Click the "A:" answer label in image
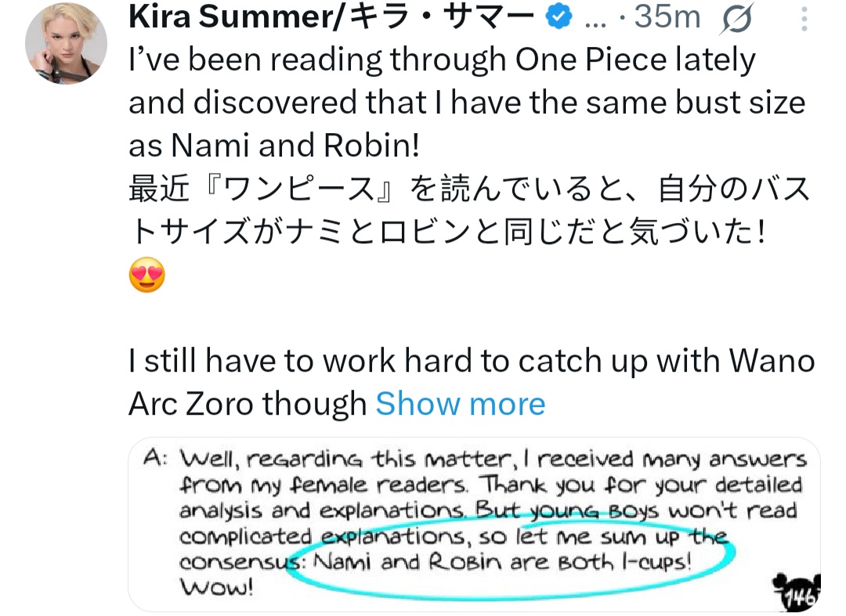Viewport: 846px width, 616px height. coord(156,459)
